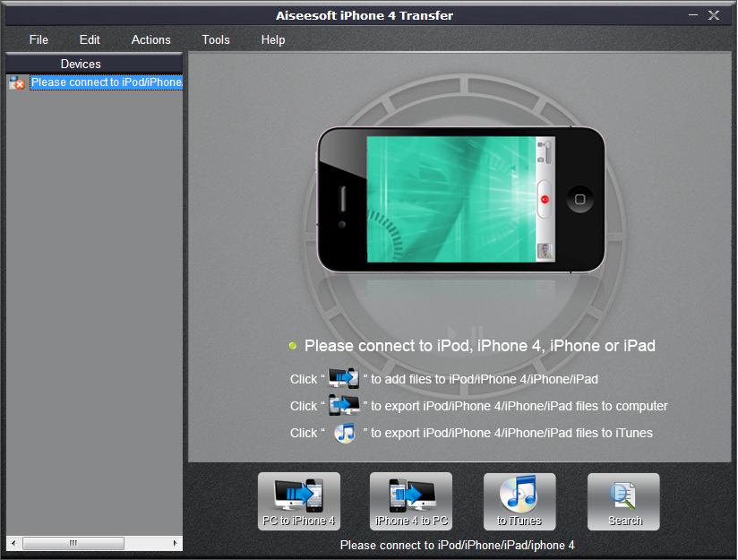The image size is (738, 560).
Task: Click status text 'Please connect to iPod/iPhone/iPad/iphone 4'
Action: point(457,546)
